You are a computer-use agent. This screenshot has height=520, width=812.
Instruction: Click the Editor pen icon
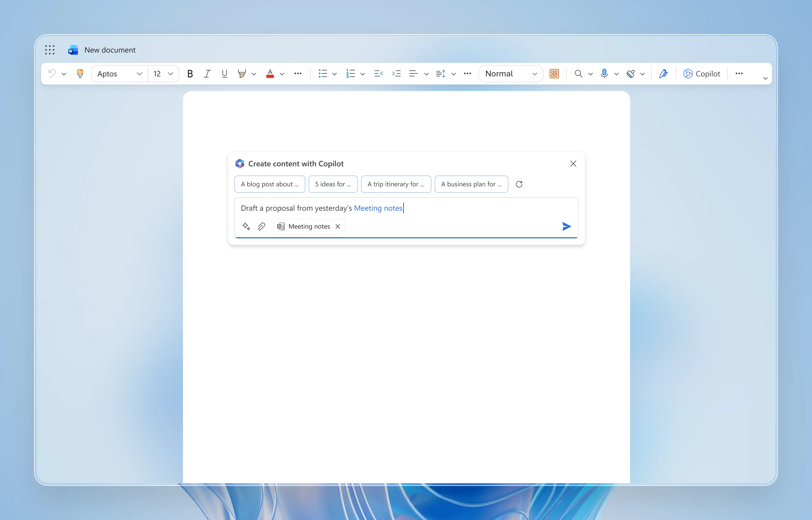663,74
